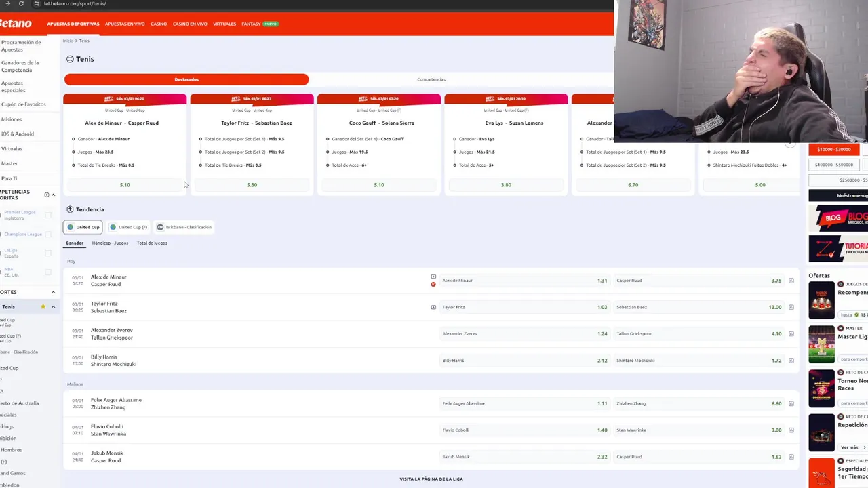Screen dimensions: 868x488
Task: Open Apuestas en Vivo menu
Action: tap(125, 24)
